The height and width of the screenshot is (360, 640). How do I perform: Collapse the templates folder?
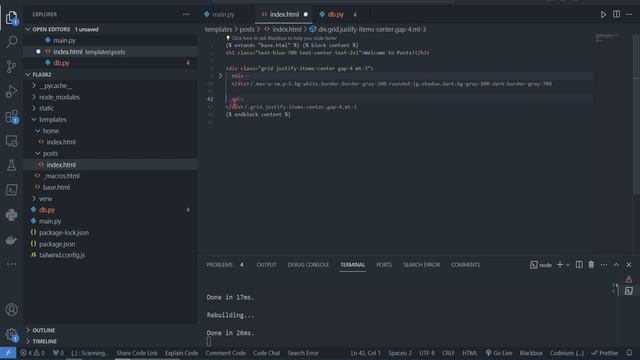click(34, 120)
